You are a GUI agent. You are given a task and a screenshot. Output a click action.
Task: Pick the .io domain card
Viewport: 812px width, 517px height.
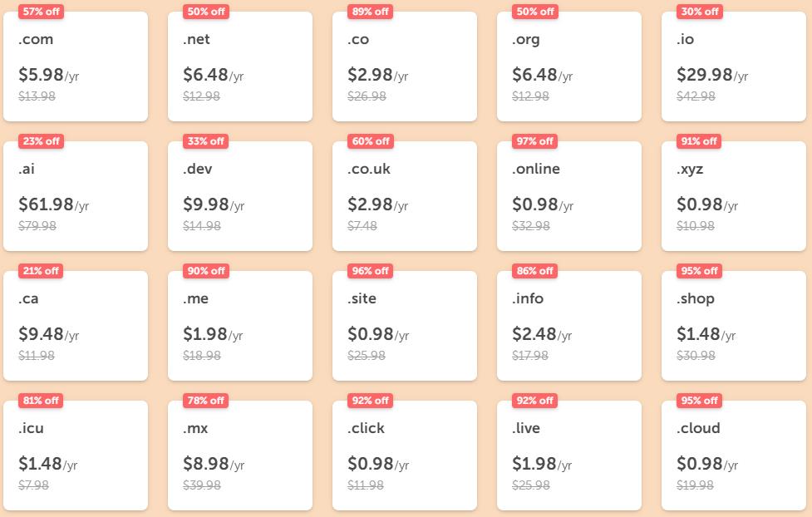click(734, 66)
